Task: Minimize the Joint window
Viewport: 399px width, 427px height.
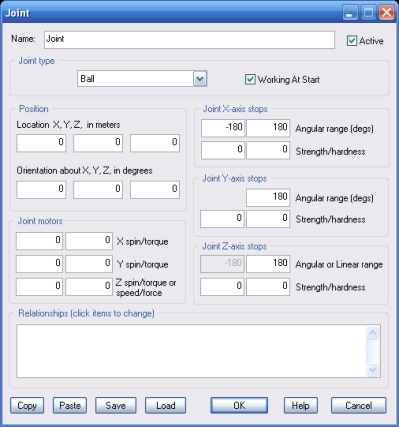Action: pos(350,13)
